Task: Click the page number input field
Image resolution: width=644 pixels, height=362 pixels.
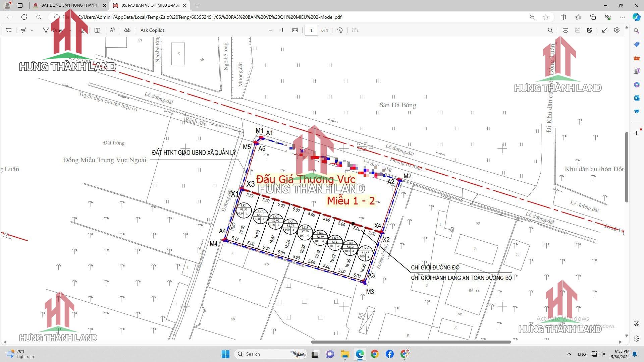Action: tap(311, 30)
